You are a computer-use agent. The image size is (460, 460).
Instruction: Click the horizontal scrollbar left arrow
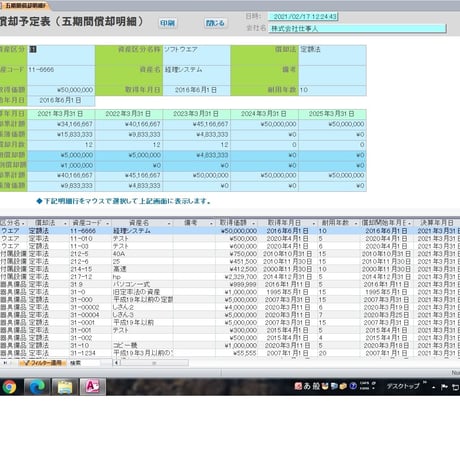(116, 363)
